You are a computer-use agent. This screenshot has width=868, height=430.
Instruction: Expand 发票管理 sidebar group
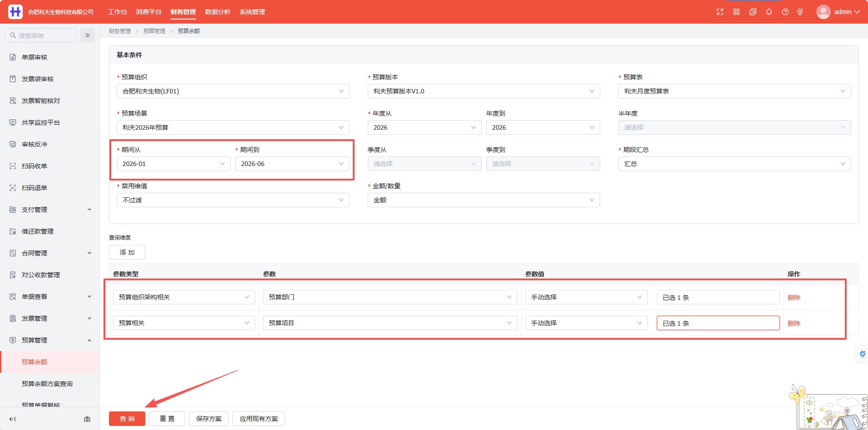50,318
